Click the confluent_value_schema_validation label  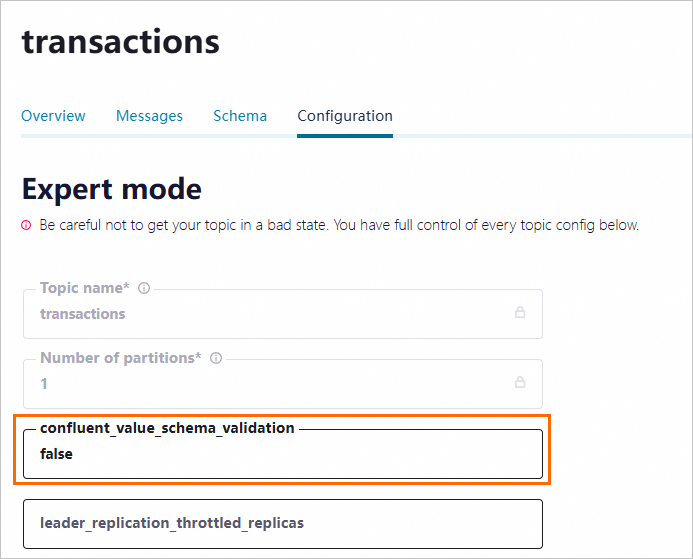[167, 428]
